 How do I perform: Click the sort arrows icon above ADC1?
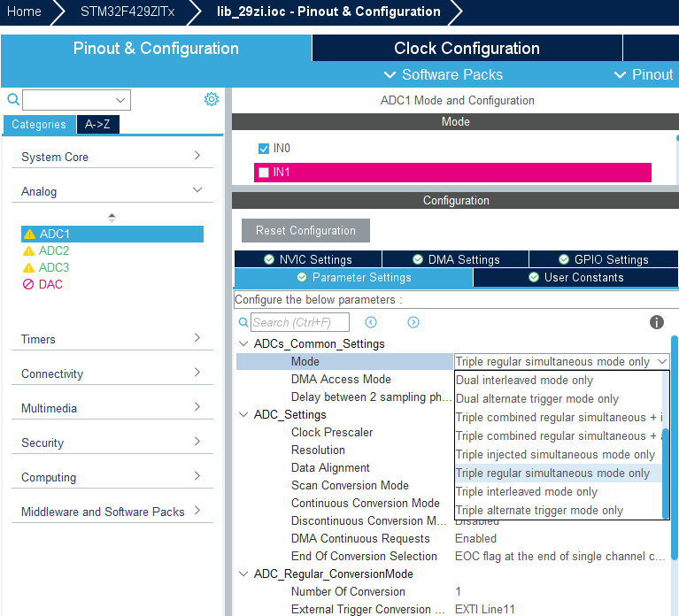click(x=112, y=218)
